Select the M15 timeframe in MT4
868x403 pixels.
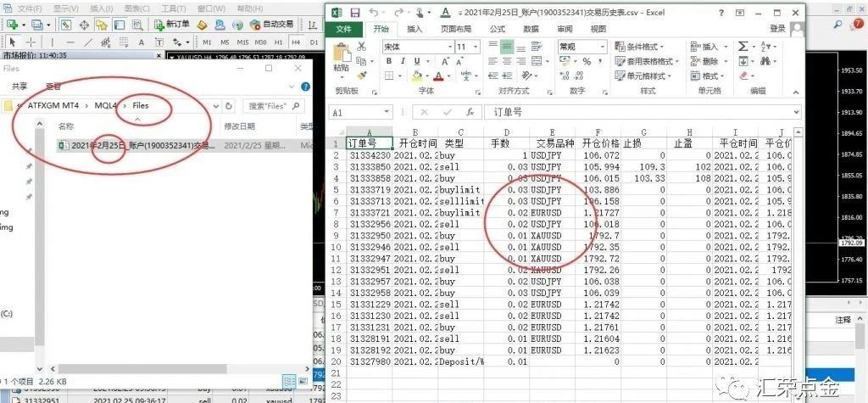click(242, 42)
